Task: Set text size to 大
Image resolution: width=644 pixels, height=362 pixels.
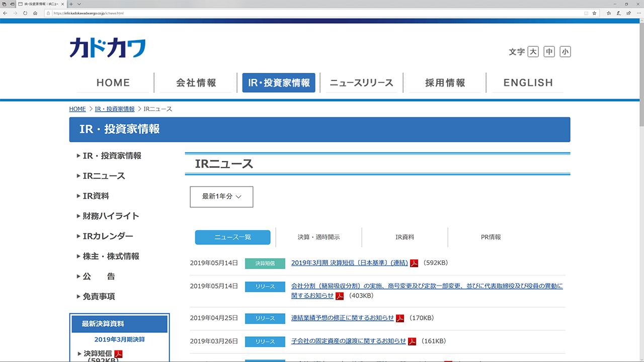Action: (533, 51)
